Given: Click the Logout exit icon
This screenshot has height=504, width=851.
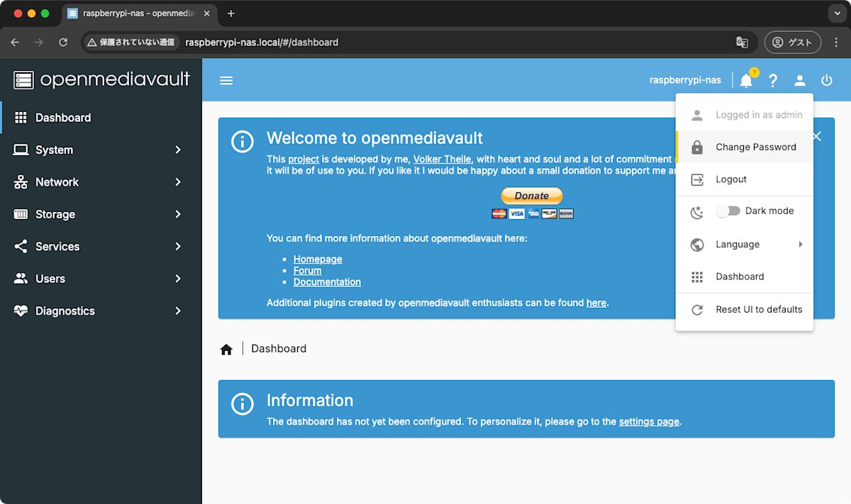Looking at the screenshot, I should pyautogui.click(x=697, y=179).
